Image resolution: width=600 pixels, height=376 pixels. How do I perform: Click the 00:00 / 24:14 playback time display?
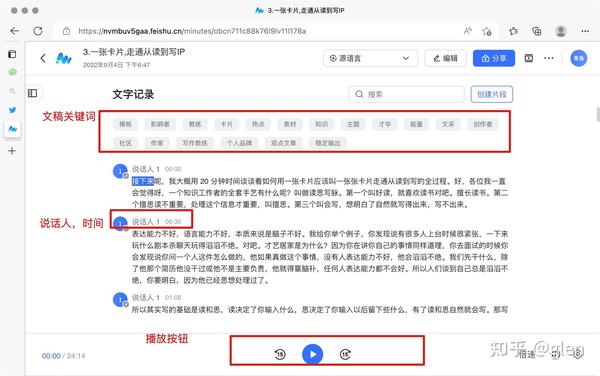(x=64, y=356)
